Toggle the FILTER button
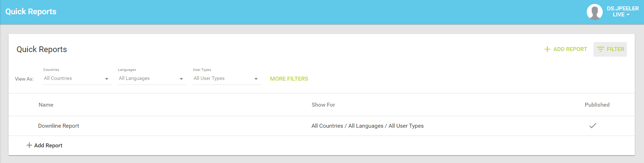The width and height of the screenshot is (644, 163). coord(610,49)
